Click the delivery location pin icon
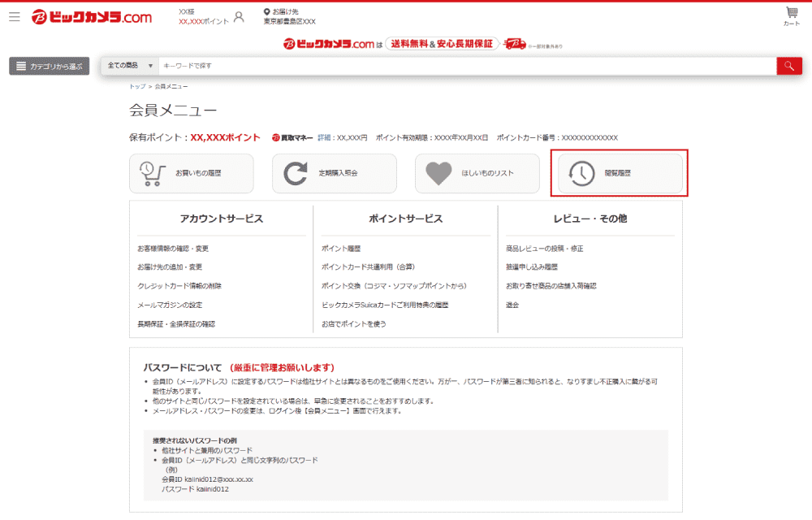The height and width of the screenshot is (520, 812). click(266, 12)
